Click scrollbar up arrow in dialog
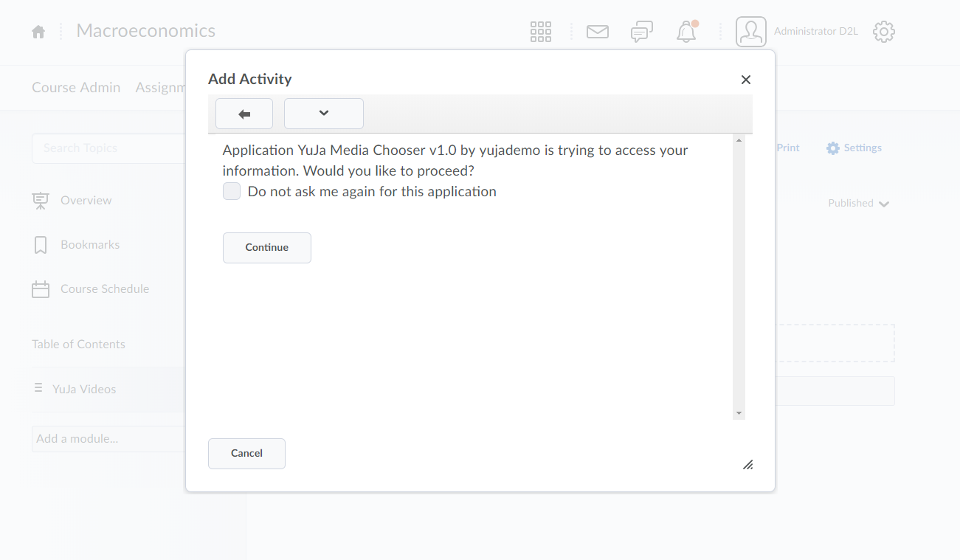Screen dimensions: 960x560 (x=739, y=139)
